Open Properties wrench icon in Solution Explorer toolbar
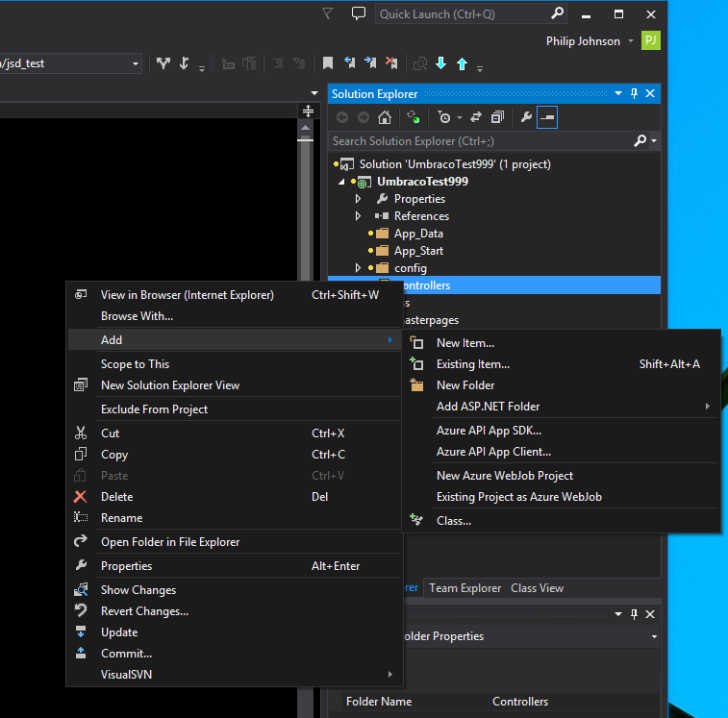Viewport: 728px width, 718px height. click(x=525, y=117)
